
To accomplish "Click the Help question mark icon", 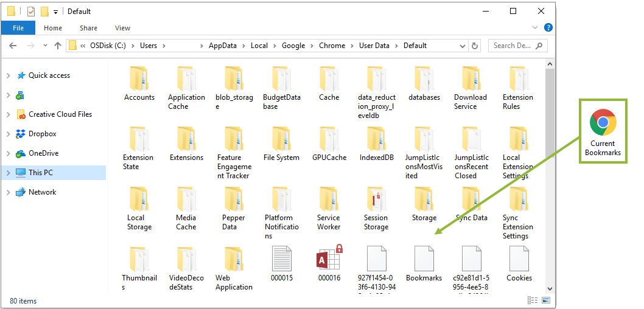I will (x=548, y=28).
